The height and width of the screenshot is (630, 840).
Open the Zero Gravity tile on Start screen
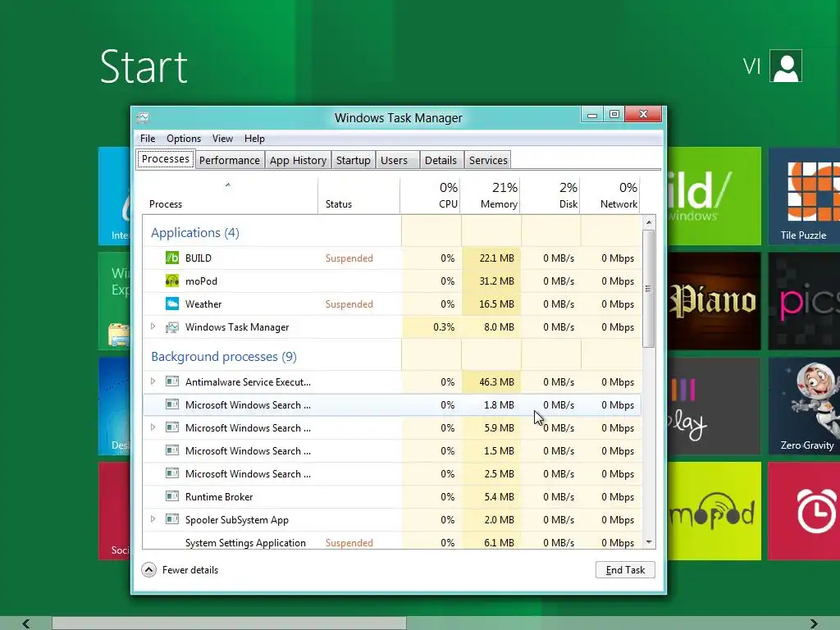point(804,406)
